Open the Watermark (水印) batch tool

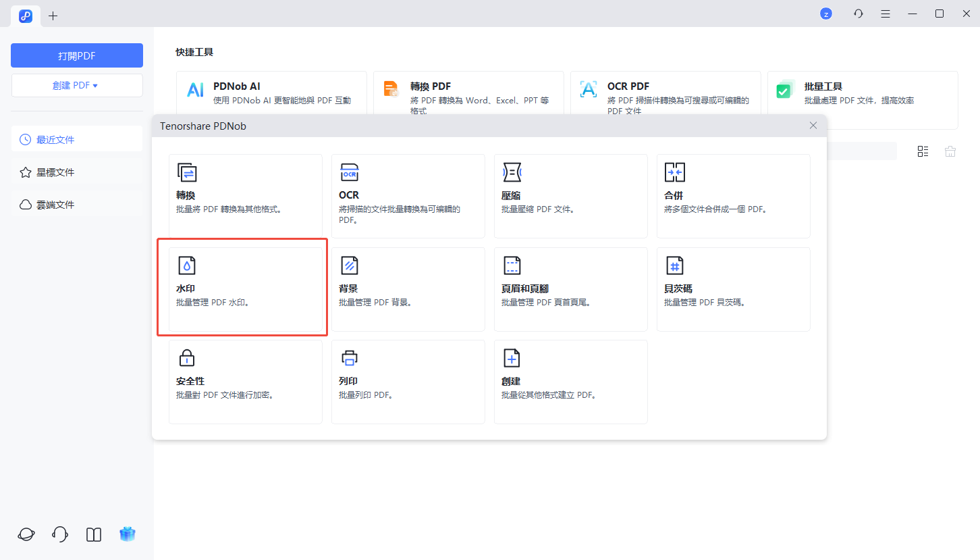coord(245,289)
